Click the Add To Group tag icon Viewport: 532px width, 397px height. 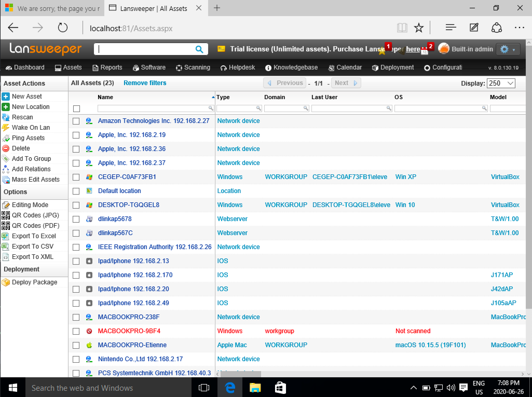pyautogui.click(x=6, y=159)
